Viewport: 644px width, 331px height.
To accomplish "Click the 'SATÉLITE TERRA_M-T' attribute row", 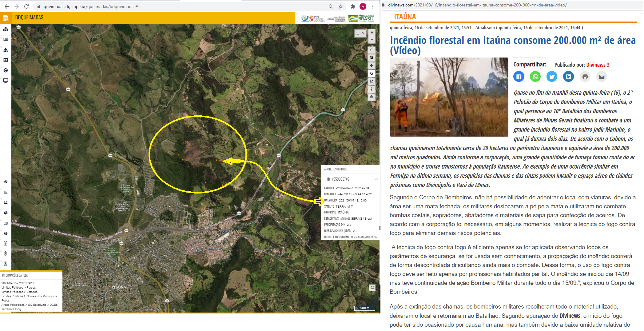I will (x=339, y=206).
